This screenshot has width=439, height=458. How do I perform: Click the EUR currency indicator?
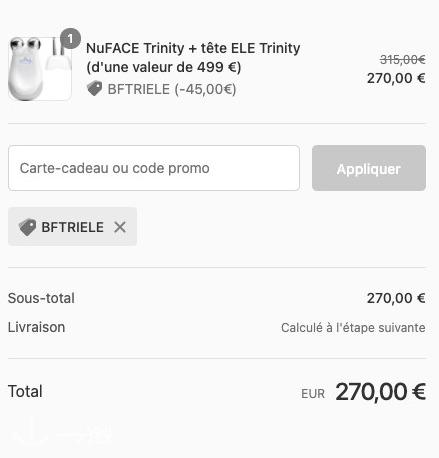coord(313,394)
